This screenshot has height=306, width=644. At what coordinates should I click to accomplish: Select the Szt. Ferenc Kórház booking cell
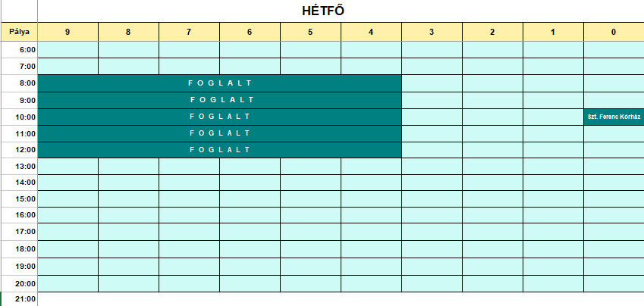pyautogui.click(x=614, y=117)
